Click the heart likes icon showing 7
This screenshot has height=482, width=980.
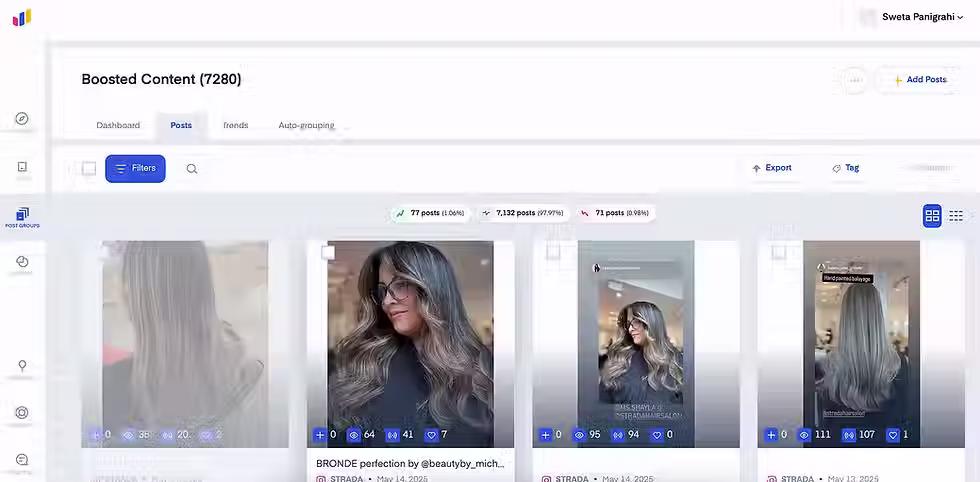click(431, 434)
